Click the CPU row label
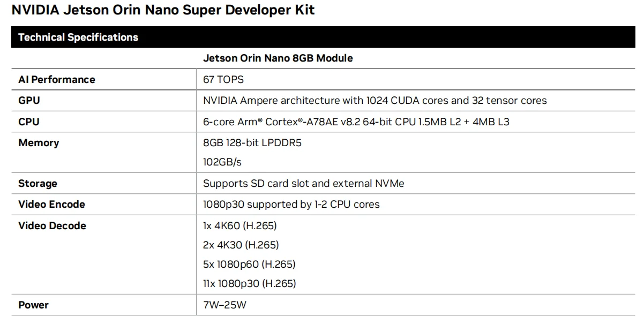Screen dimensions: 644x317 (29, 122)
